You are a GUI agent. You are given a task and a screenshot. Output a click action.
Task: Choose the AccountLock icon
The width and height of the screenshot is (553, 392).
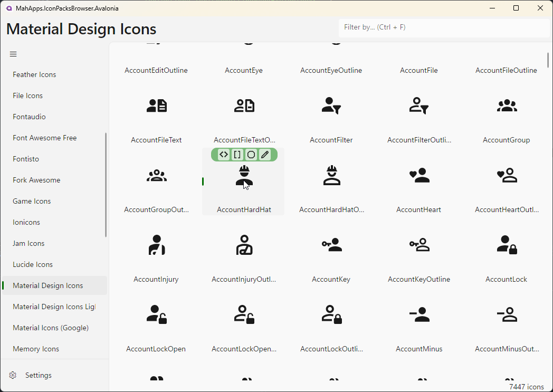click(507, 245)
